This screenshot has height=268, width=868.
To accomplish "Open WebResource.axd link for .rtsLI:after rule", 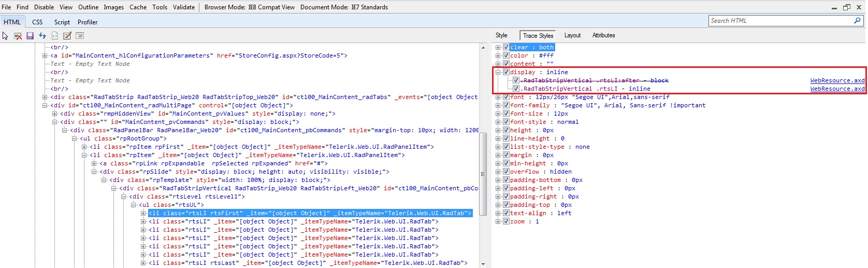I will [837, 80].
